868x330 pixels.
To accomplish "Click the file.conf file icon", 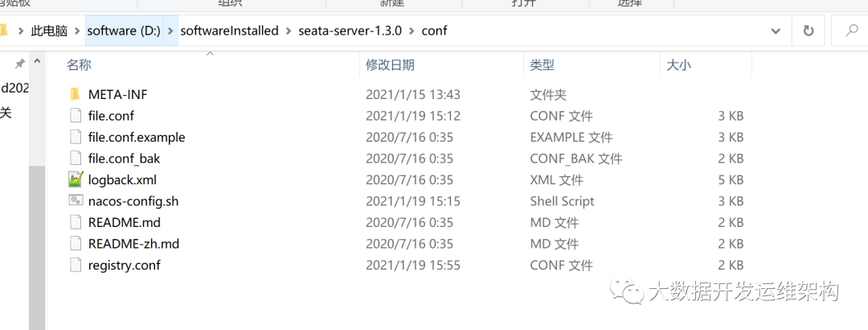I will (x=76, y=116).
